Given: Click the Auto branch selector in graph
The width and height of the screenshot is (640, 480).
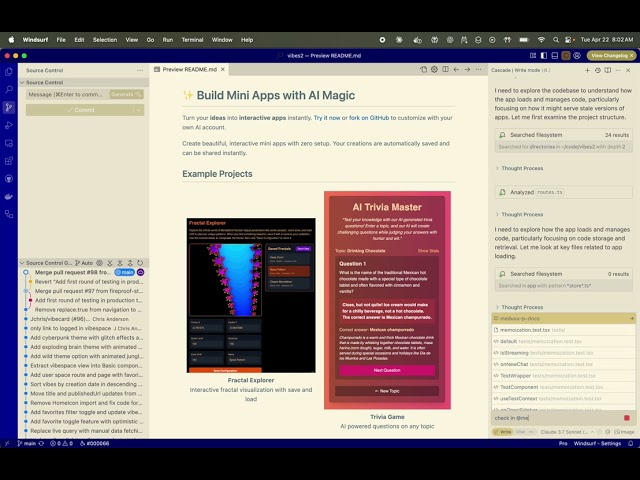Looking at the screenshot, I should click(x=84, y=263).
